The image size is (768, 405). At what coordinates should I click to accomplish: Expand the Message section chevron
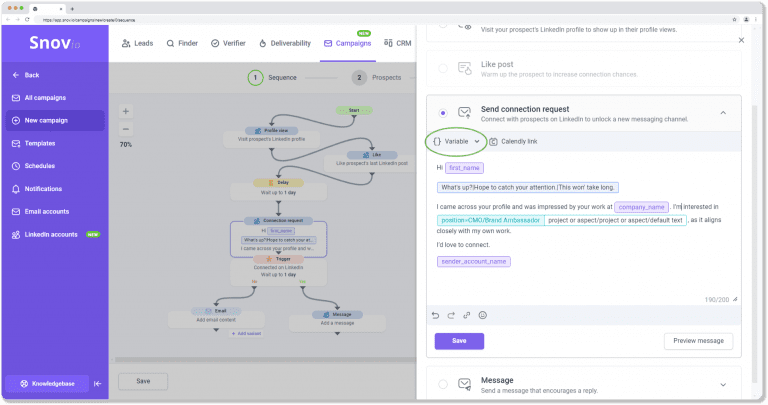(x=723, y=384)
